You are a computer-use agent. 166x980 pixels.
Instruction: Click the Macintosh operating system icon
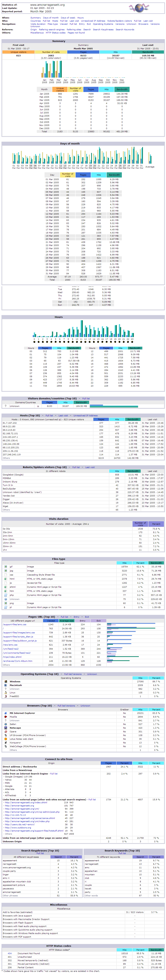[6, 685]
